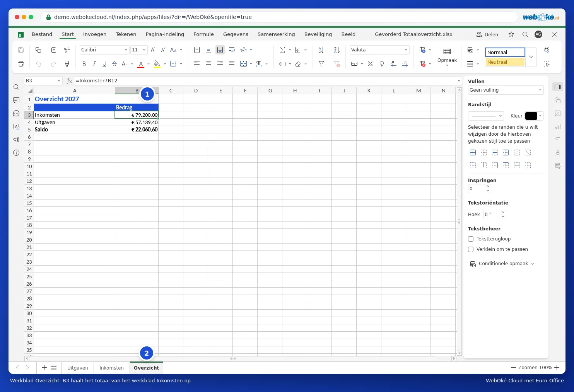
Task: Toggle italic formatting
Action: point(94,64)
